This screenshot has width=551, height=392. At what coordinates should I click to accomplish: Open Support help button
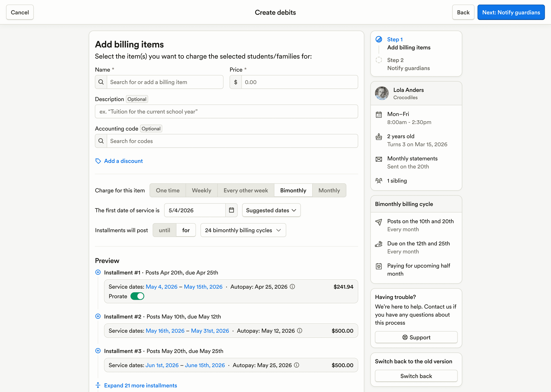point(416,337)
